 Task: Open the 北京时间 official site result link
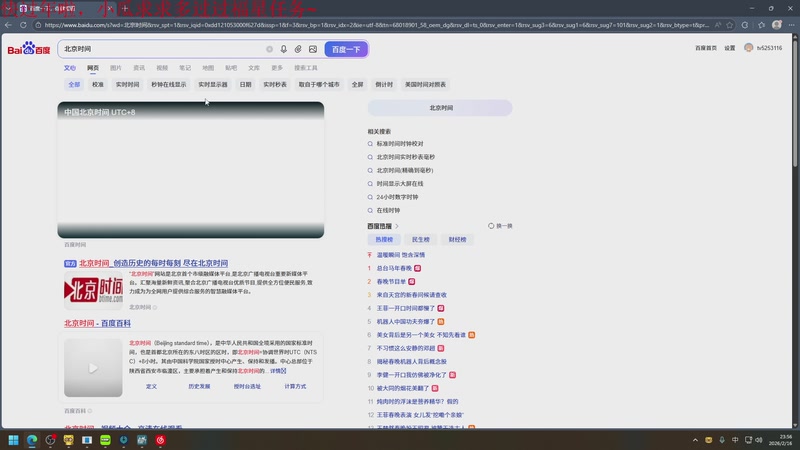154,263
